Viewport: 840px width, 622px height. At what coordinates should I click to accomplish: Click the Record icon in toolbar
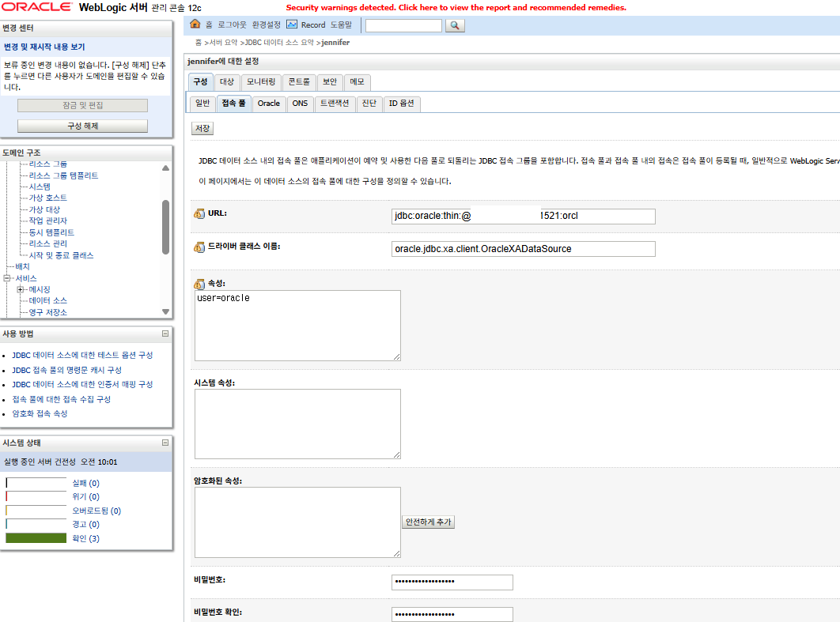pyautogui.click(x=292, y=25)
